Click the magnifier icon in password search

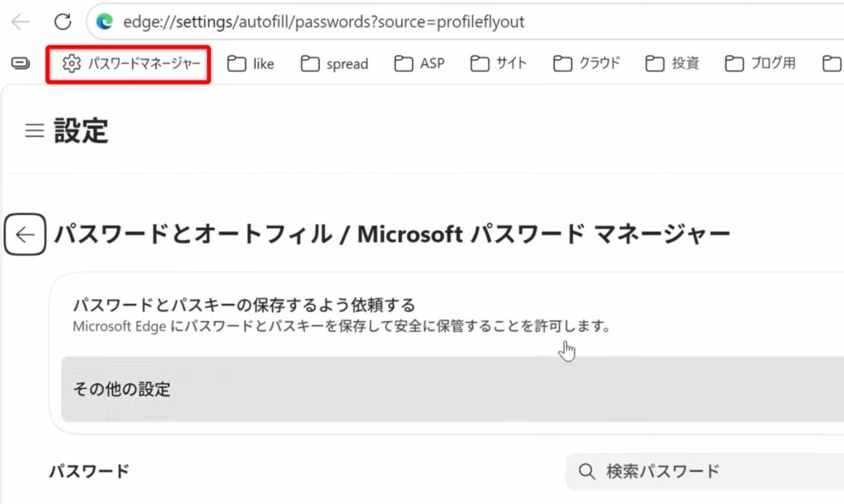(586, 472)
